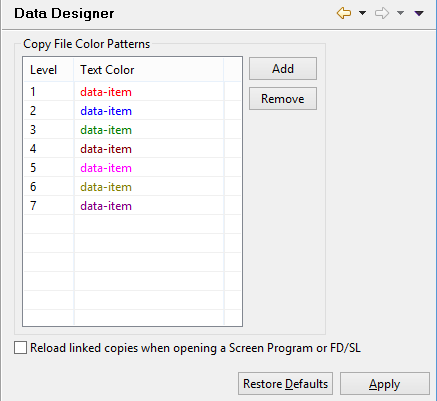This screenshot has width=437, height=401.
Task: Open the back history dropdown arrow
Action: [x=362, y=13]
